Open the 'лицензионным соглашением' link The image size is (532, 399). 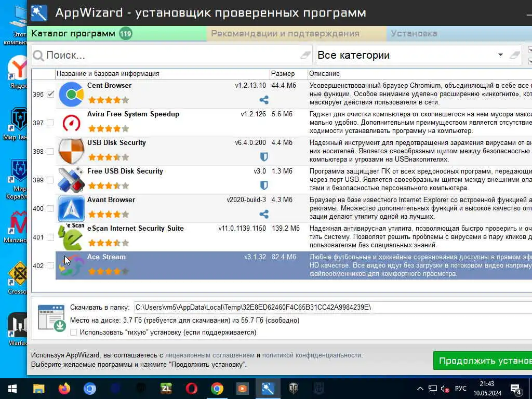point(210,355)
